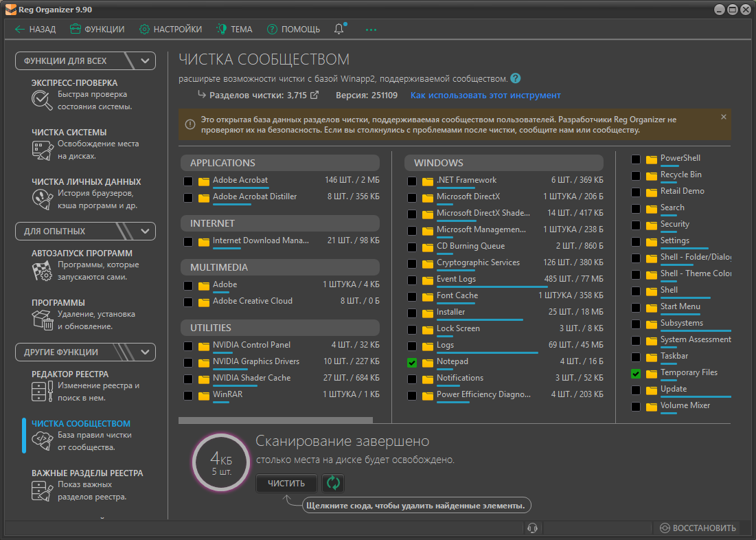Enable the Adobe Acrobat checkbox
Viewport: 756px width, 540px height.
(x=188, y=181)
